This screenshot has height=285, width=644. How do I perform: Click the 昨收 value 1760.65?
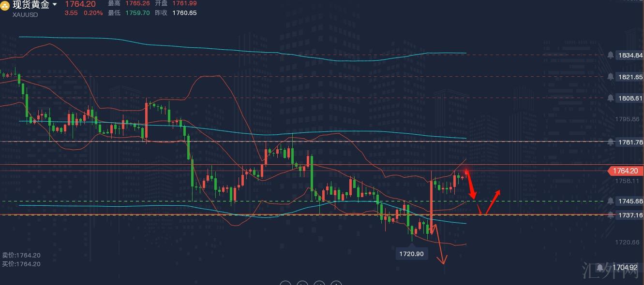tap(184, 13)
